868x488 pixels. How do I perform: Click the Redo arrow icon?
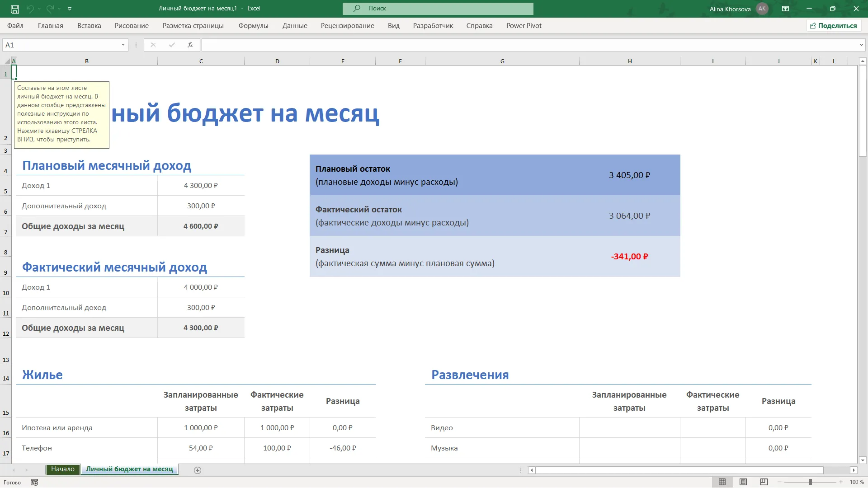(50, 9)
